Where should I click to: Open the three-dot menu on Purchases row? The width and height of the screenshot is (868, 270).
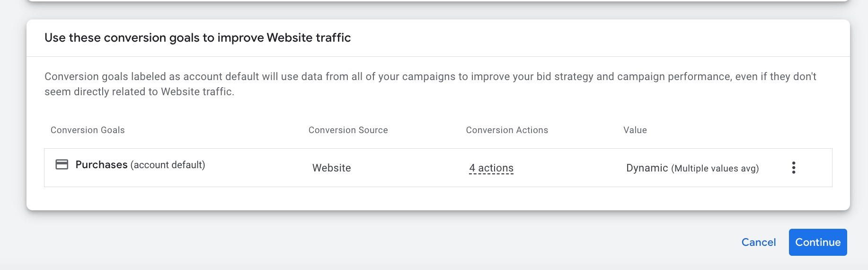pyautogui.click(x=794, y=168)
